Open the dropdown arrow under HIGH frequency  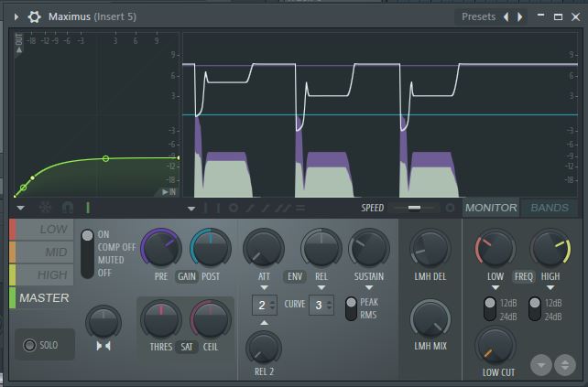(x=550, y=287)
